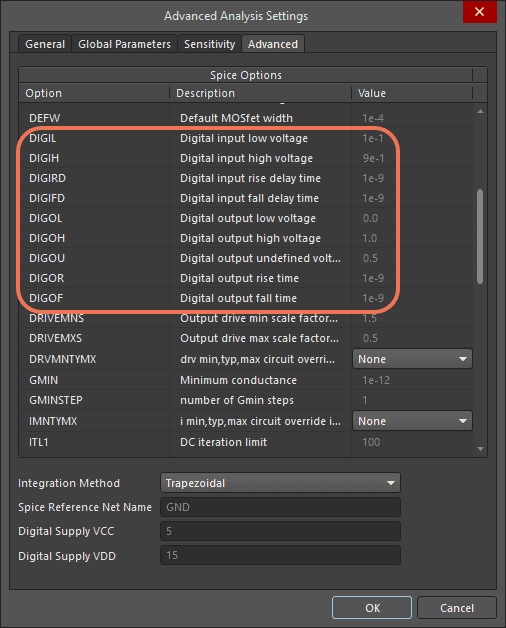Select the DIGOF option row
Screen dimensions: 506x628
point(246,298)
